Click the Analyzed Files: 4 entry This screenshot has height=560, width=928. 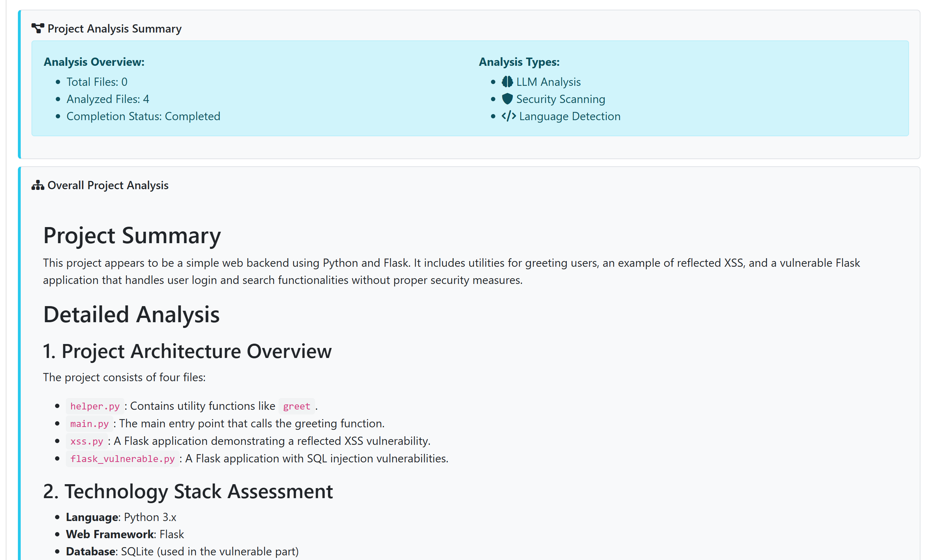(108, 99)
